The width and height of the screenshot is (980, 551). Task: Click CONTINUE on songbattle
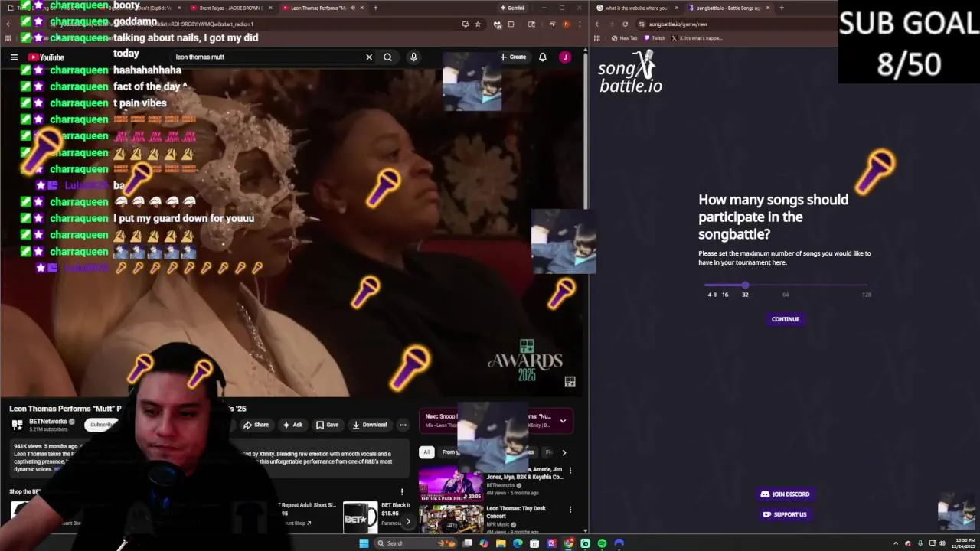(x=786, y=319)
